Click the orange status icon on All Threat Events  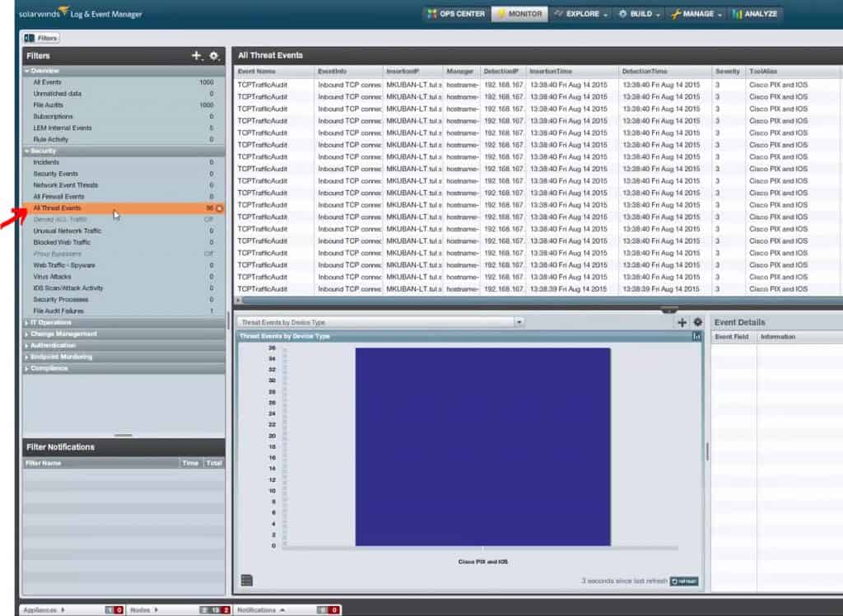(x=219, y=208)
